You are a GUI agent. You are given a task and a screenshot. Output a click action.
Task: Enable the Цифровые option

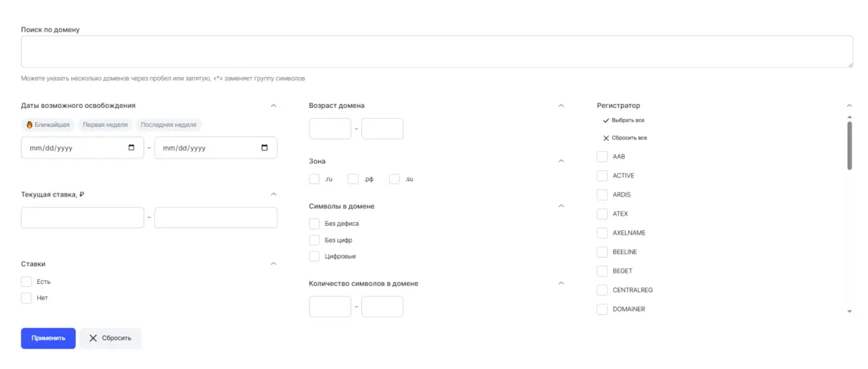[x=315, y=257]
